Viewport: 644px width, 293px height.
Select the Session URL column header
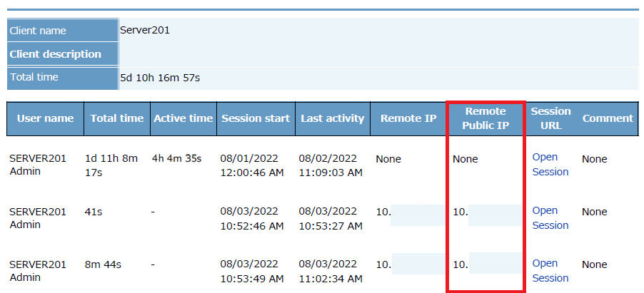point(550,118)
